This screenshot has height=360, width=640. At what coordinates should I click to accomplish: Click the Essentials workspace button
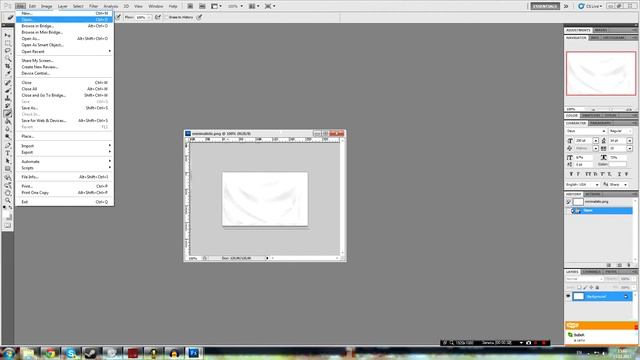545,6
